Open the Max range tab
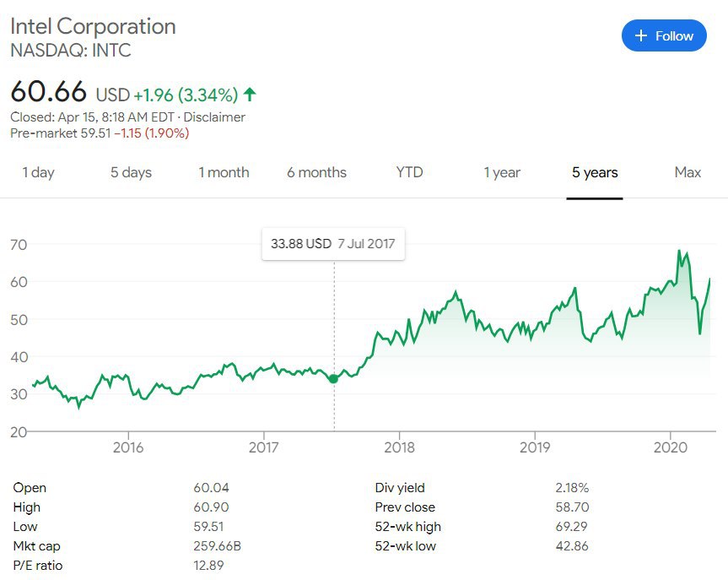 coord(688,172)
